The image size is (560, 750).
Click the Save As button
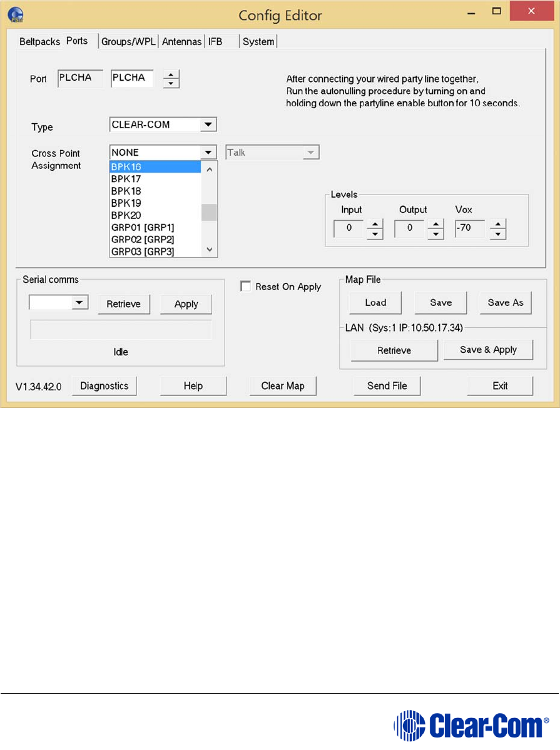point(506,303)
